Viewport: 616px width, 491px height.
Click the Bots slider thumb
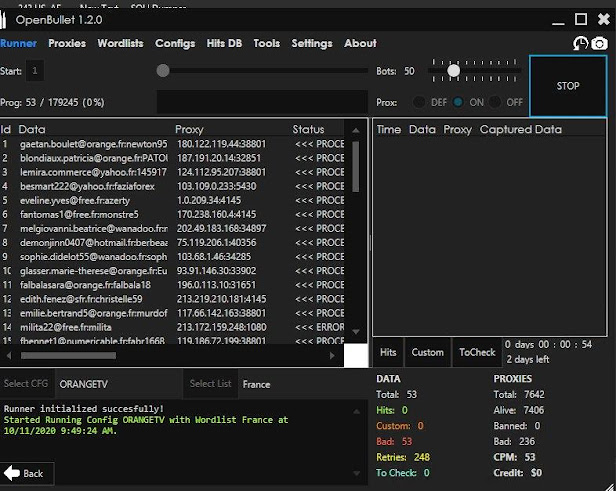pos(454,71)
